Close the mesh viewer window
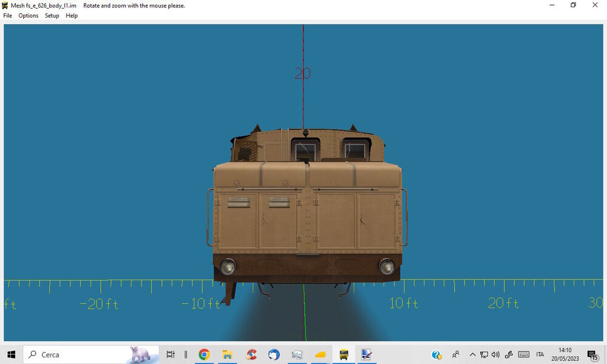The image size is (607, 364). click(595, 5)
